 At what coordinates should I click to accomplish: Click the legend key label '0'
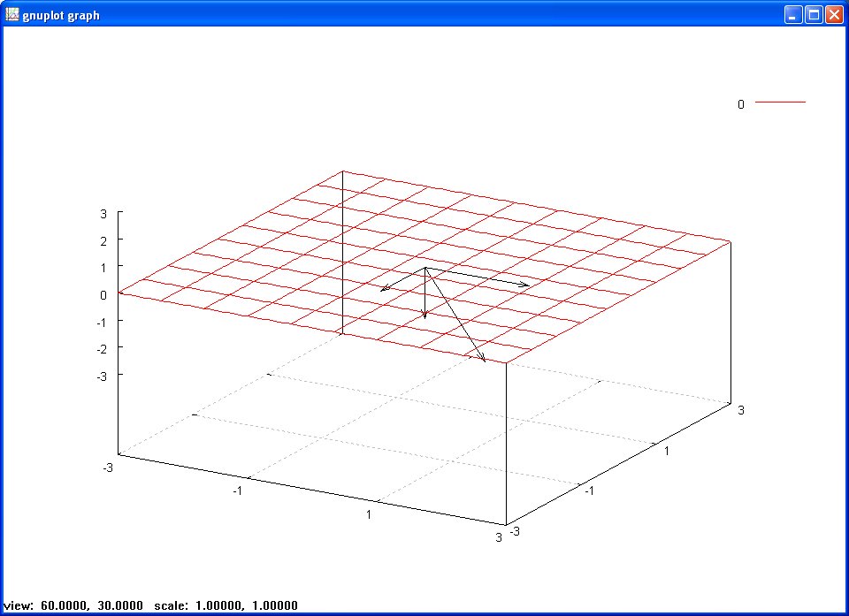click(x=741, y=104)
